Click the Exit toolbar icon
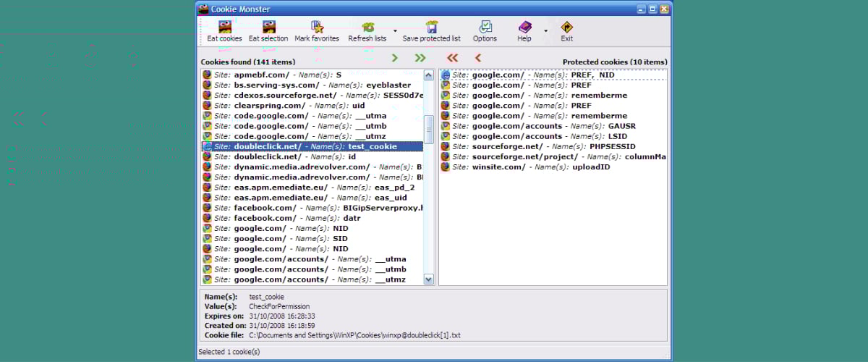The width and height of the screenshot is (868, 362). [566, 28]
